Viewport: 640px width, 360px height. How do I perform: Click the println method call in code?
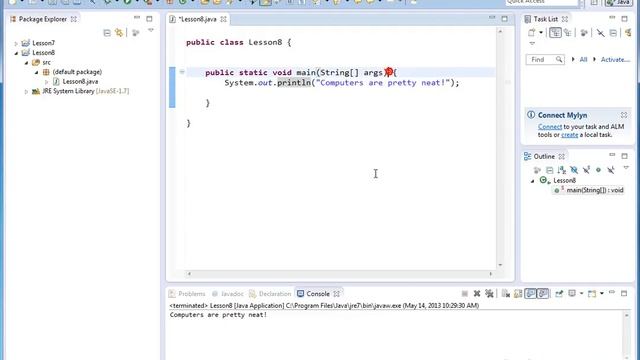[294, 82]
